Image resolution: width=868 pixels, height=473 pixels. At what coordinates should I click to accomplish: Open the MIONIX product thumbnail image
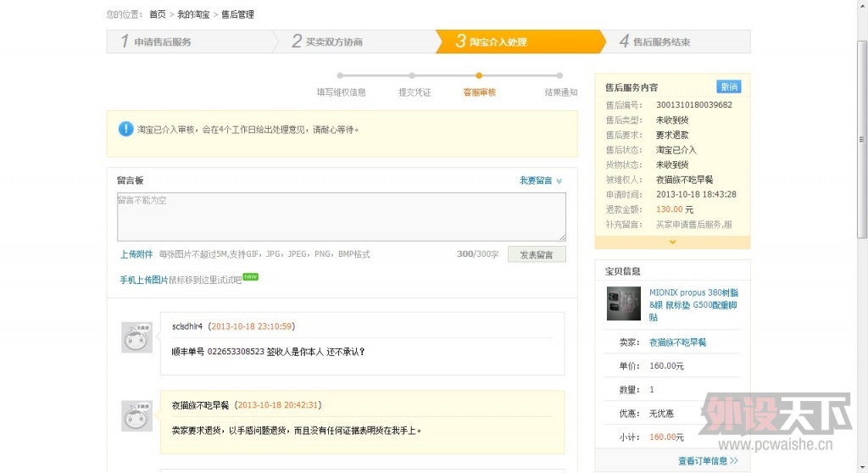[x=623, y=303]
